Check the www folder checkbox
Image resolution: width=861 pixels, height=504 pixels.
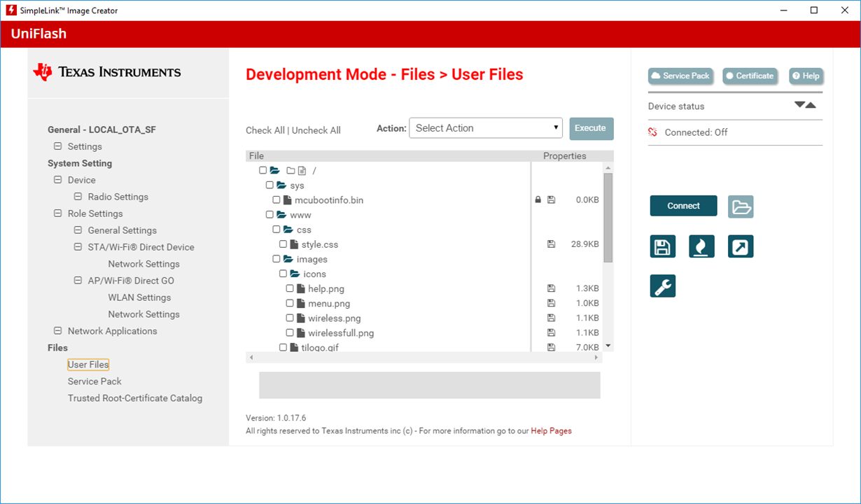click(269, 215)
